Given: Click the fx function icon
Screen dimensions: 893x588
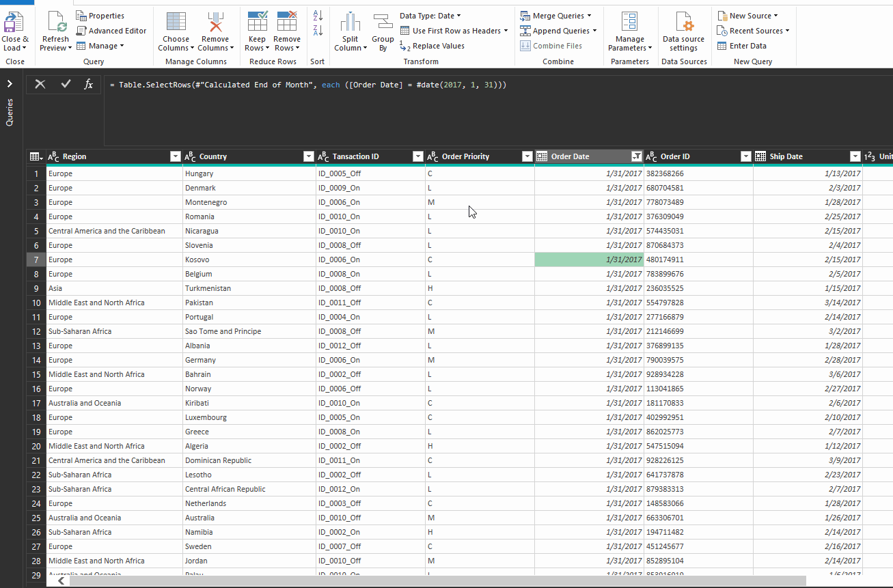Looking at the screenshot, I should pos(88,84).
